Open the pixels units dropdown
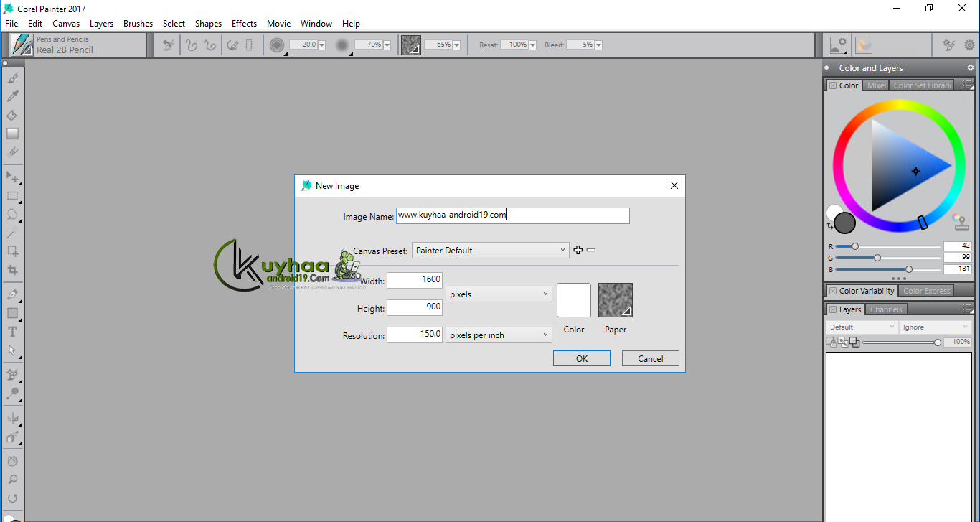This screenshot has width=980, height=522. click(x=499, y=294)
